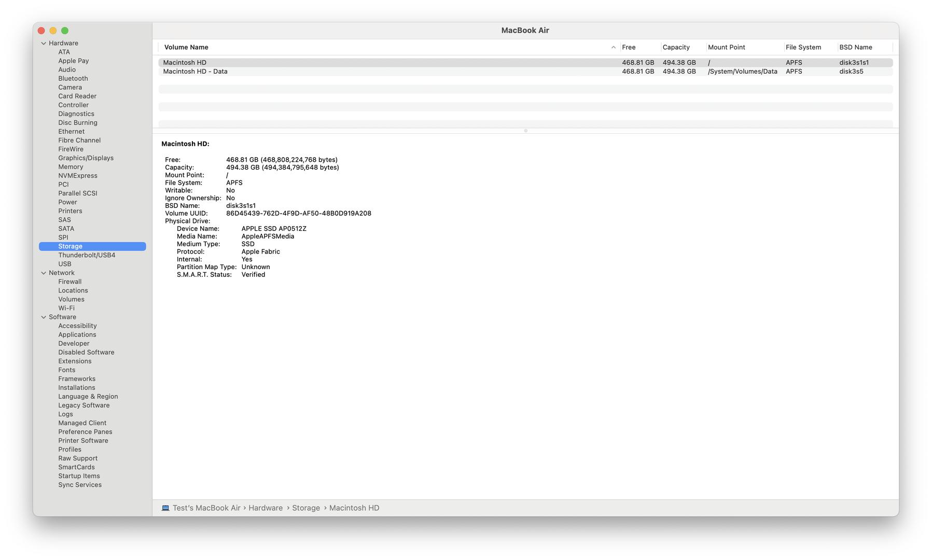Select Volumes under Network
The width and height of the screenshot is (932, 560).
[71, 300]
